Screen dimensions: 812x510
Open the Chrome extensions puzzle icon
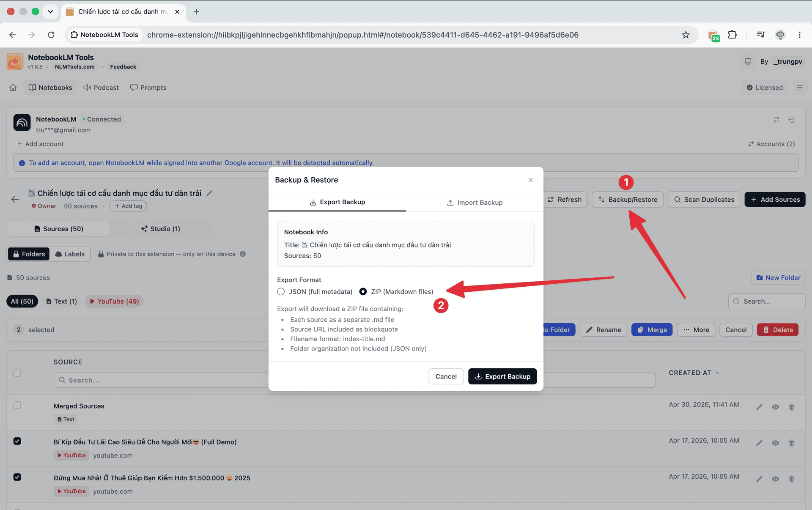tap(732, 35)
